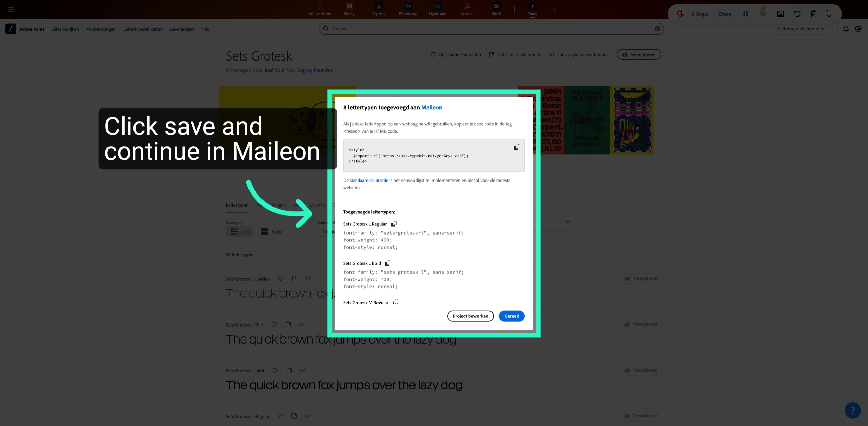Open José Solé designer link

(274, 70)
